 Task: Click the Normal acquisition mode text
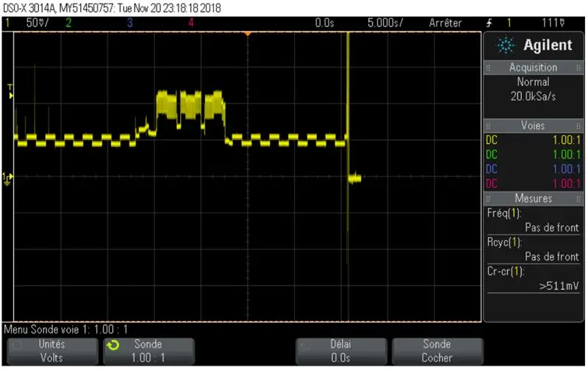tap(533, 81)
